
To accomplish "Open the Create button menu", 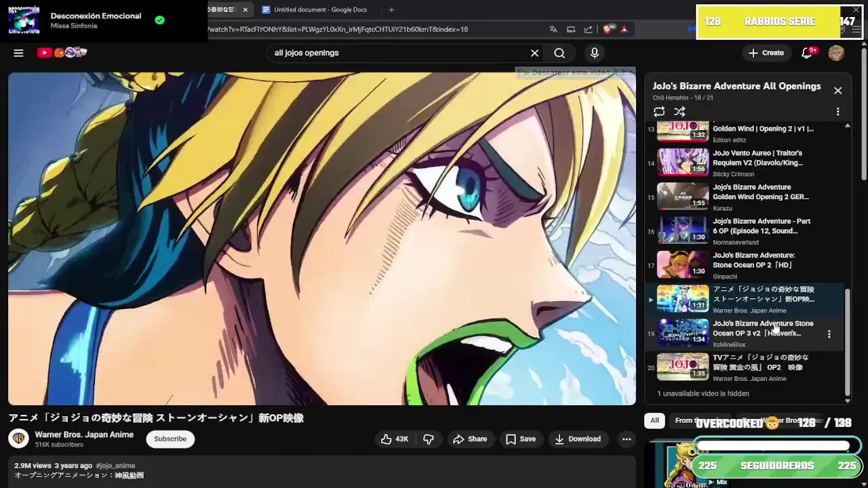I will tap(766, 53).
